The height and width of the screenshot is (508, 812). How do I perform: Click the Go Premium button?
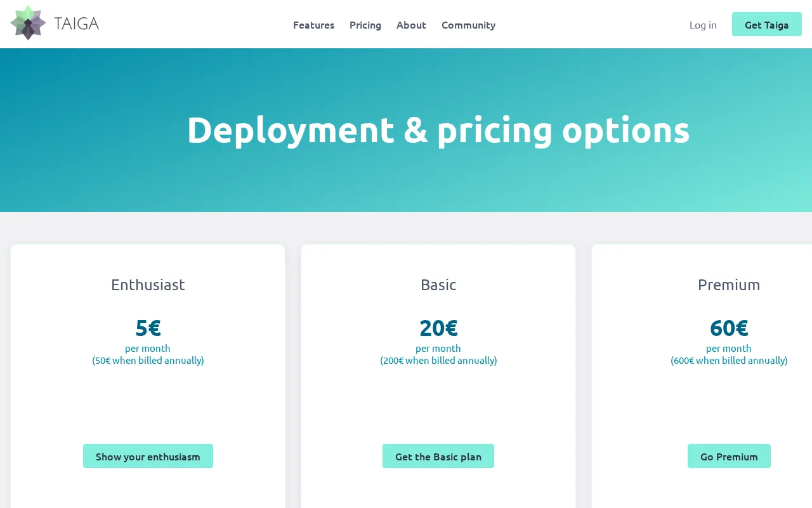tap(729, 456)
